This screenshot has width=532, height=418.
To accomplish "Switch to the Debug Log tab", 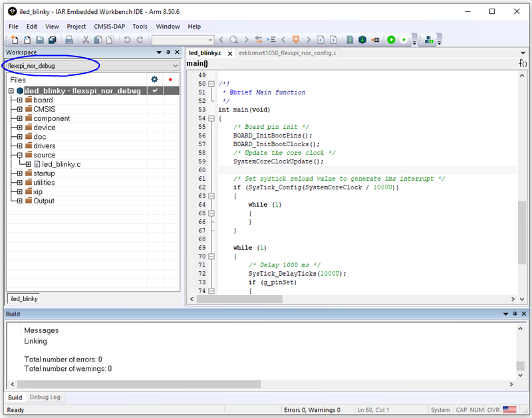I will 45,397.
